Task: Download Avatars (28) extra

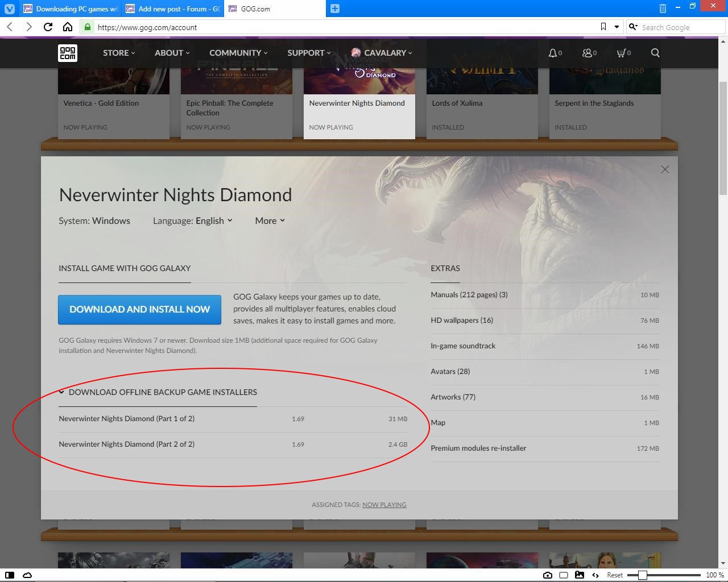Action: click(x=545, y=372)
